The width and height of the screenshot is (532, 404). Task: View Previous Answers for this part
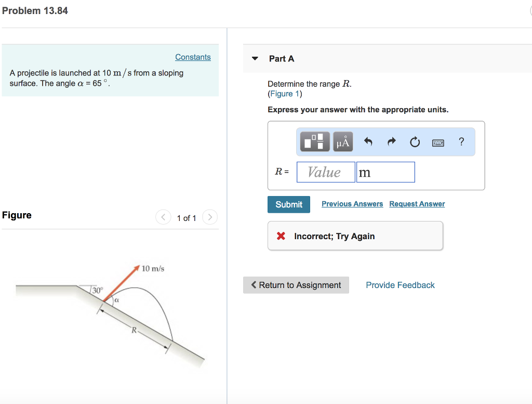pos(352,204)
